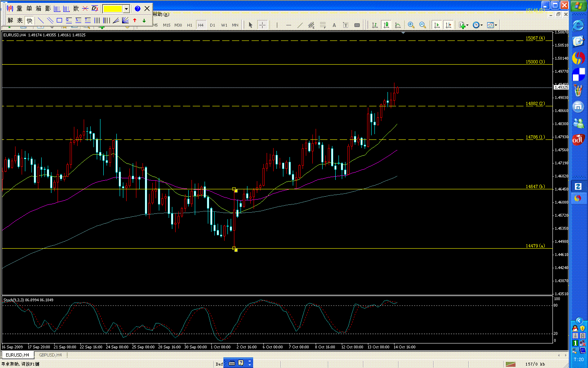The image size is (588, 368).
Task: Select the candlestick icon in floating toolbar
Action: click(x=10, y=9)
